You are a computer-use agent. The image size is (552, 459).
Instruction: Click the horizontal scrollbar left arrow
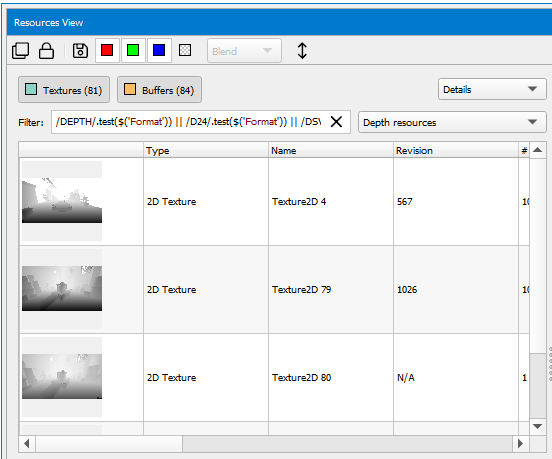click(x=27, y=444)
